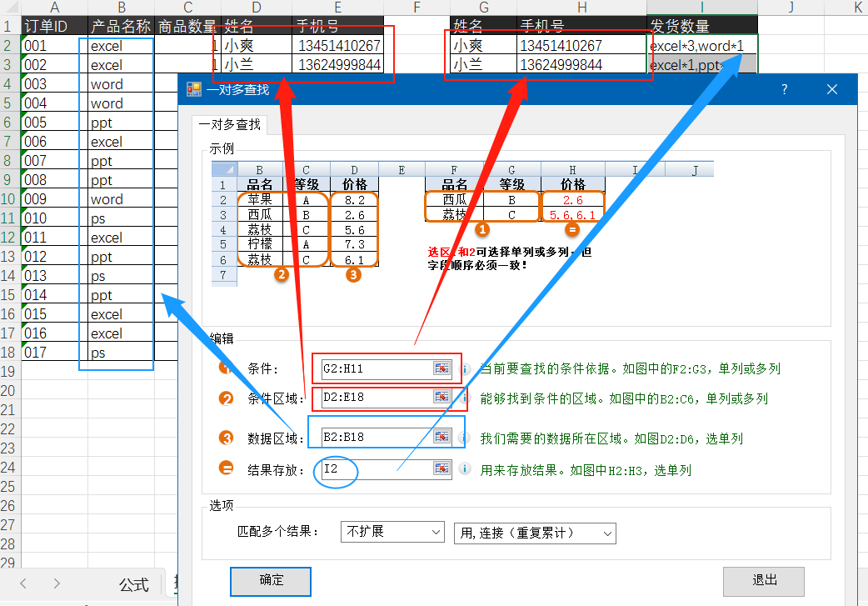
Task: Click cell 小兰 in column D
Action: pos(257,65)
